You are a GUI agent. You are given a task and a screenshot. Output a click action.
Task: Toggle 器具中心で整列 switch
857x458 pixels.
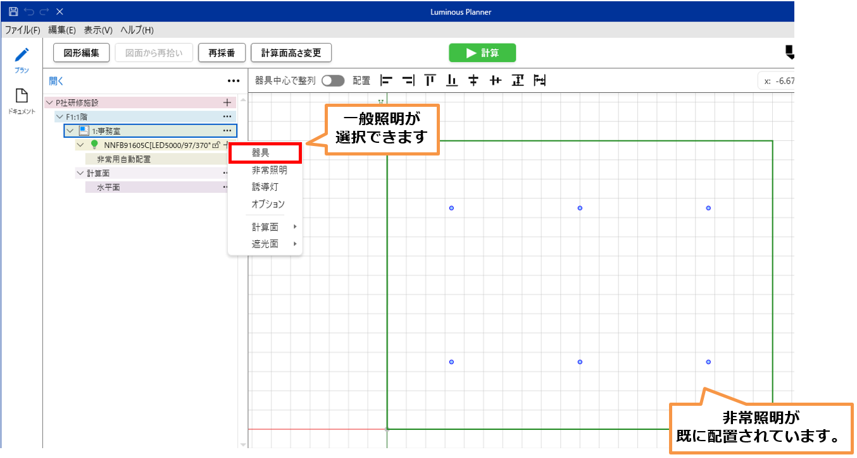pyautogui.click(x=332, y=80)
